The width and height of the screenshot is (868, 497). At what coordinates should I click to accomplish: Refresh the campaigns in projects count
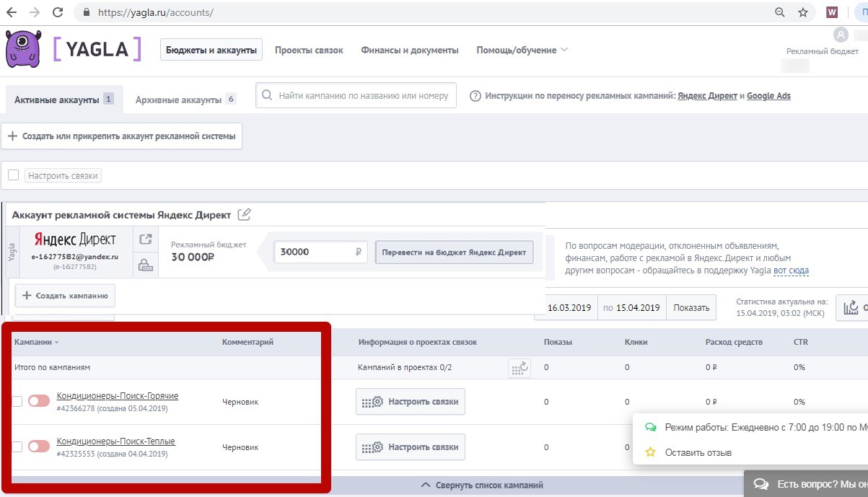click(x=519, y=367)
